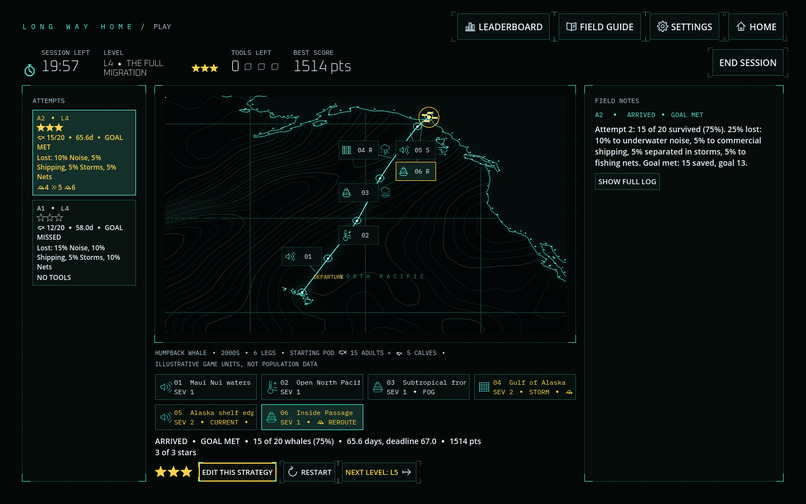The height and width of the screenshot is (504, 806).
Task: Click the 5 CALVES text
Action: click(x=421, y=353)
